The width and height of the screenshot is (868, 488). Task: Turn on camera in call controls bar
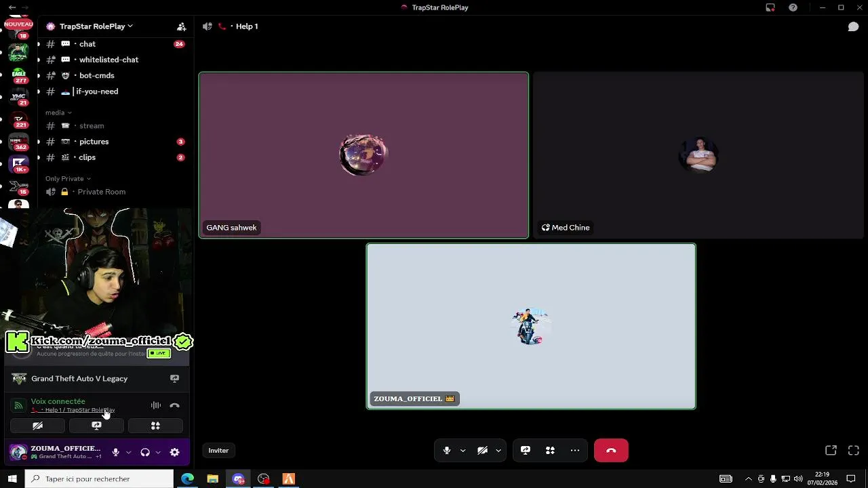coord(482,450)
